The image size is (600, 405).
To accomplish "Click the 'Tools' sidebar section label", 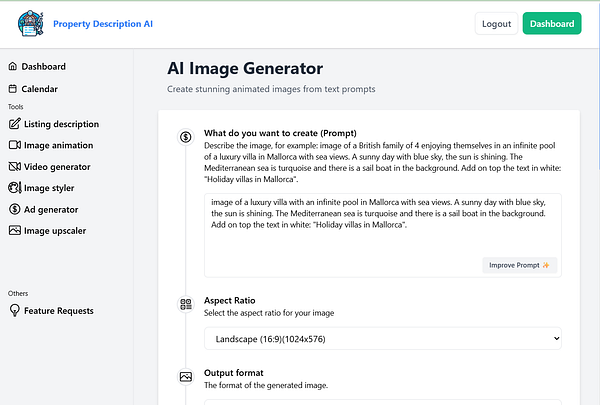I will pos(16,107).
